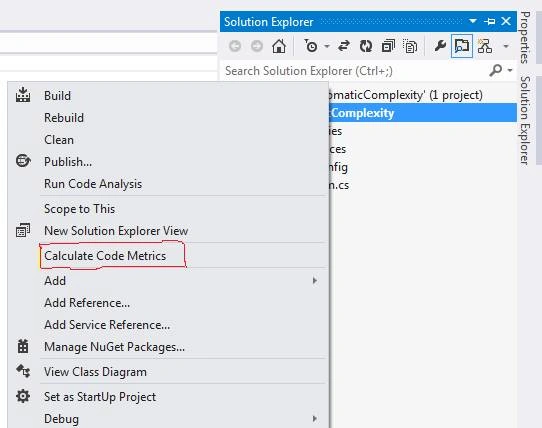Viewport: 542px width, 428px height.
Task: Open the Properties wrench icon
Action: tap(440, 46)
